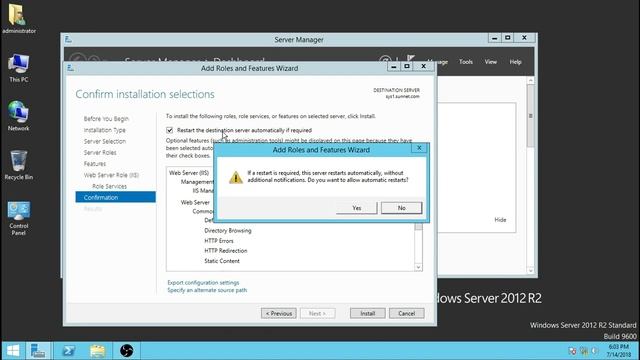Open File Explorer from the taskbar

(x=98, y=351)
